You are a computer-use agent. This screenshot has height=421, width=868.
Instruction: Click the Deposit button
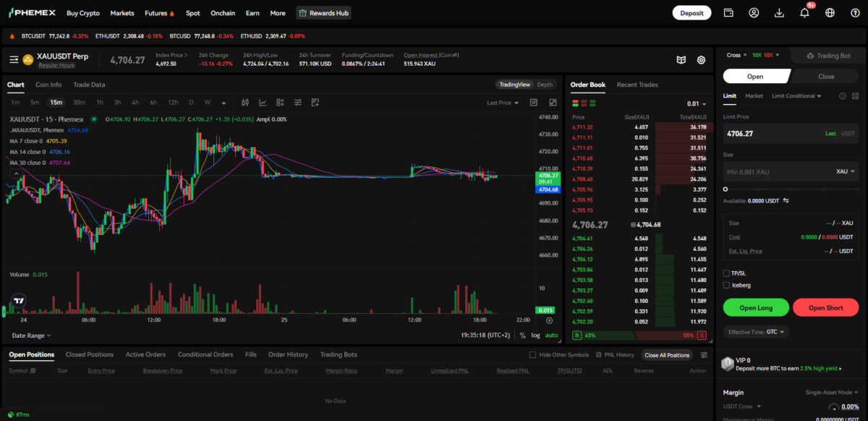(692, 12)
